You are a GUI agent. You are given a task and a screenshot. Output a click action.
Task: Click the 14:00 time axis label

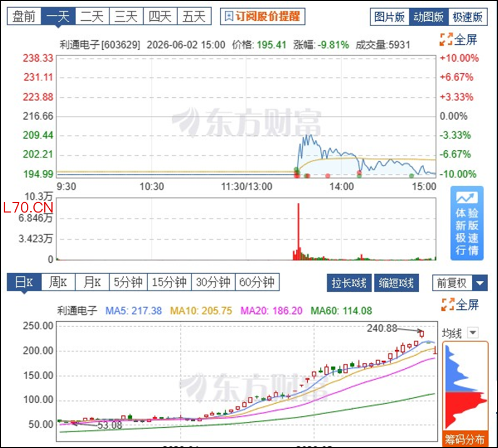coord(342,187)
